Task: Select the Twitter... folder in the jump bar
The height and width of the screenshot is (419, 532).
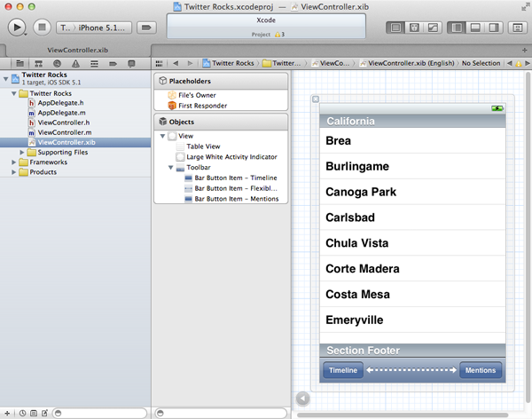Action: (x=282, y=63)
